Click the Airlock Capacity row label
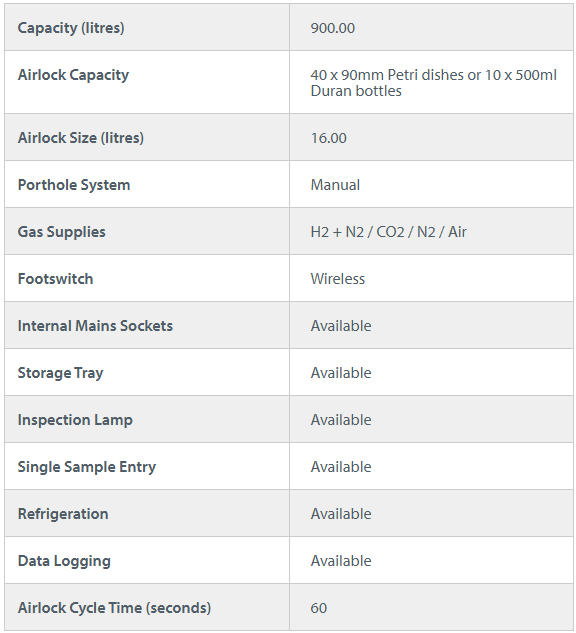Viewport: 576px width, 633px height. pyautogui.click(x=73, y=75)
